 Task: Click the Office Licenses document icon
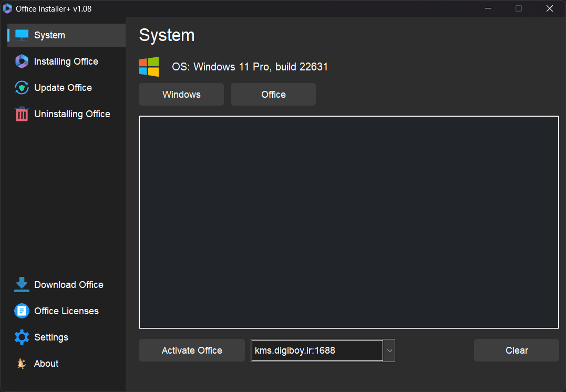(x=22, y=311)
